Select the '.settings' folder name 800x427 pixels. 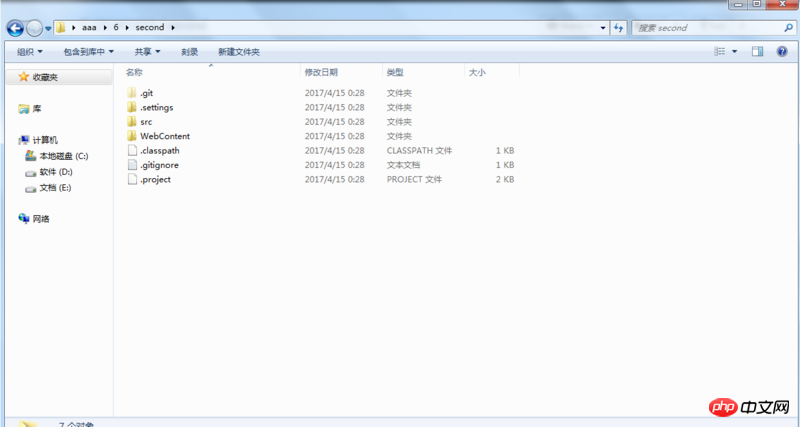click(157, 107)
